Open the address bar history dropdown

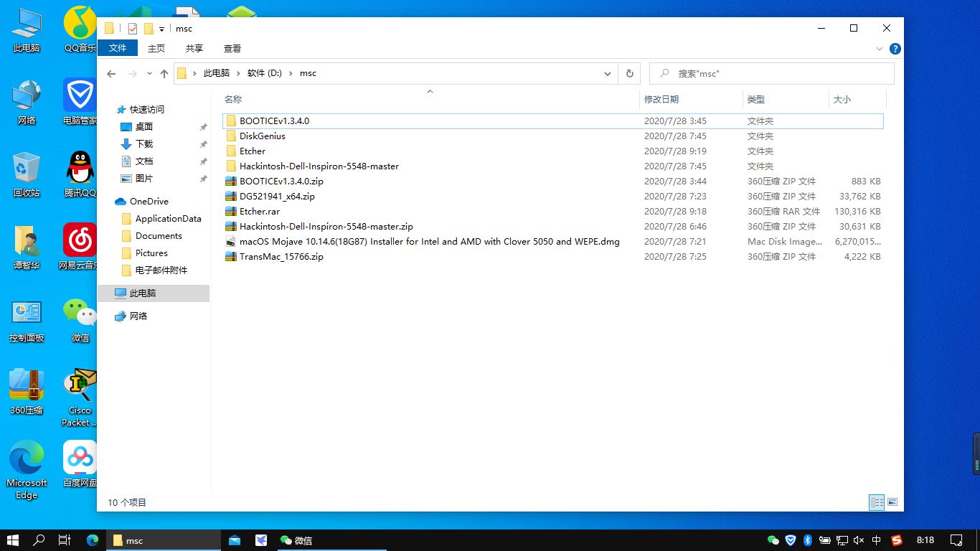(x=608, y=73)
